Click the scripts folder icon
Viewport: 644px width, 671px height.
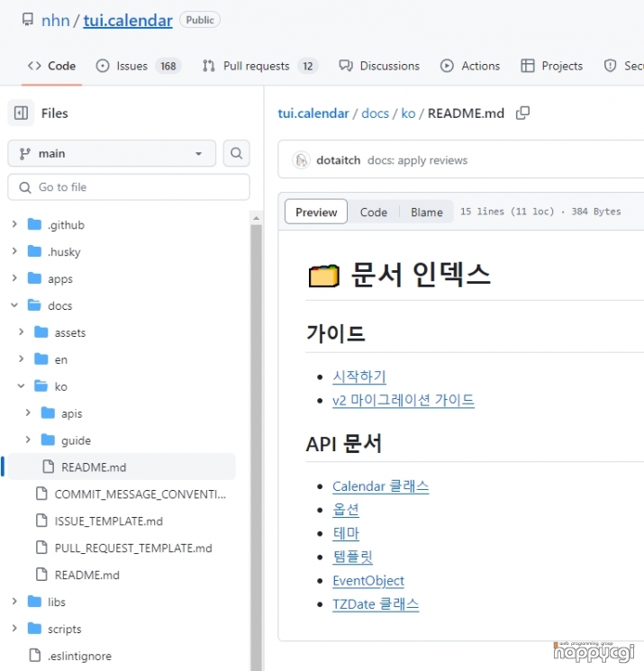click(34, 629)
